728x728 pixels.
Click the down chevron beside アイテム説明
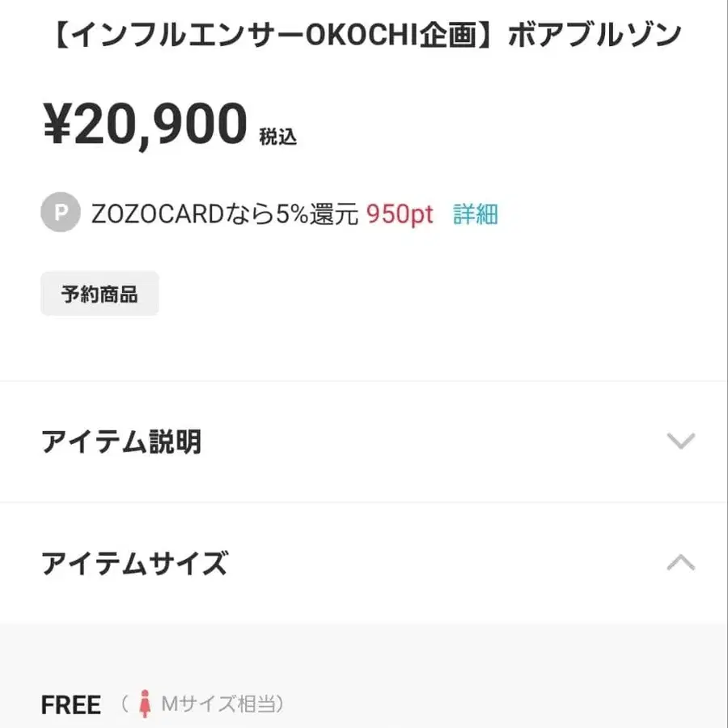click(x=682, y=442)
